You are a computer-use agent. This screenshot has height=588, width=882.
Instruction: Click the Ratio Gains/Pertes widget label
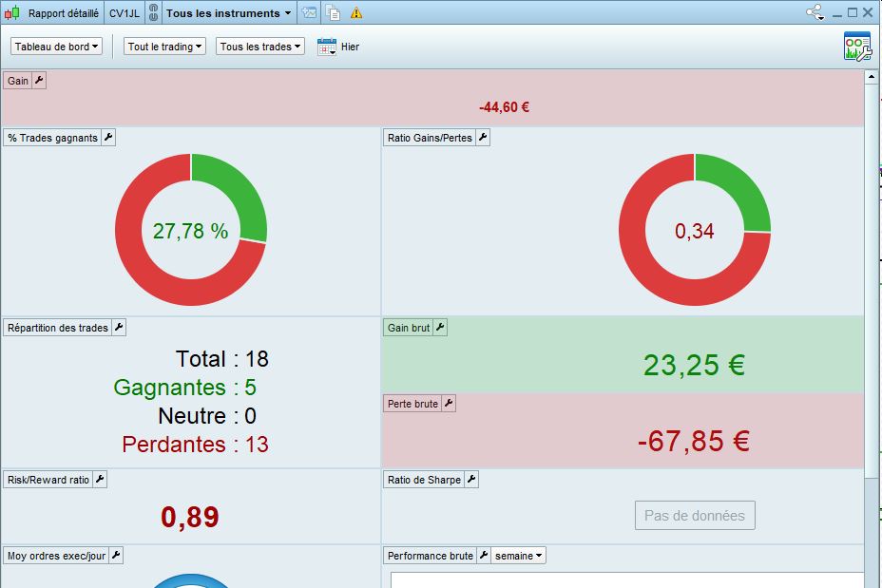click(430, 138)
